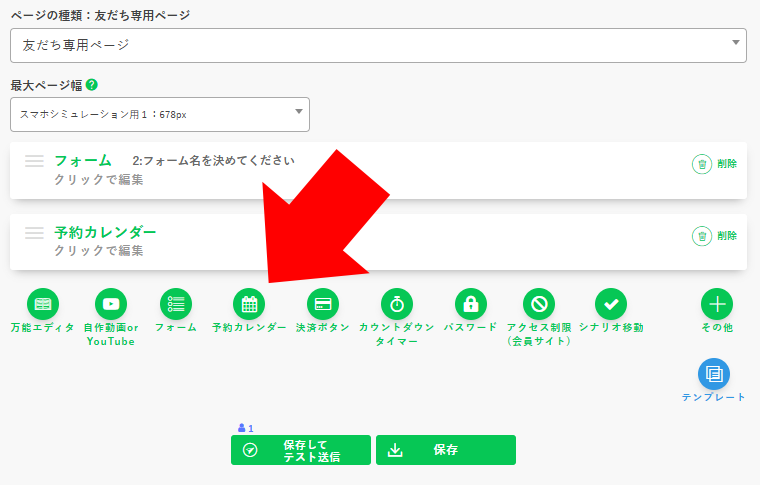Add a 予約カレンダー block from the icon row
760x485 pixels.
tap(249, 304)
